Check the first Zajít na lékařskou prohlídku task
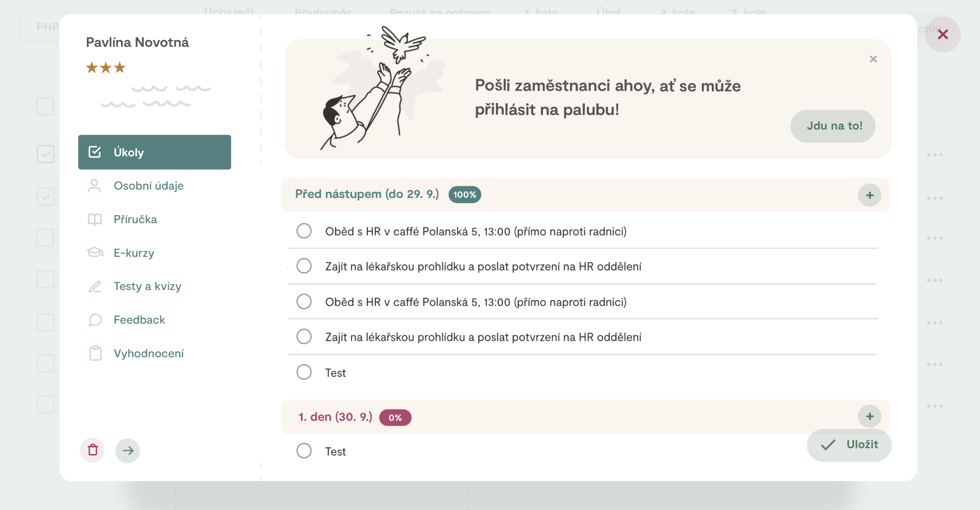Image resolution: width=980 pixels, height=510 pixels. coord(304,266)
